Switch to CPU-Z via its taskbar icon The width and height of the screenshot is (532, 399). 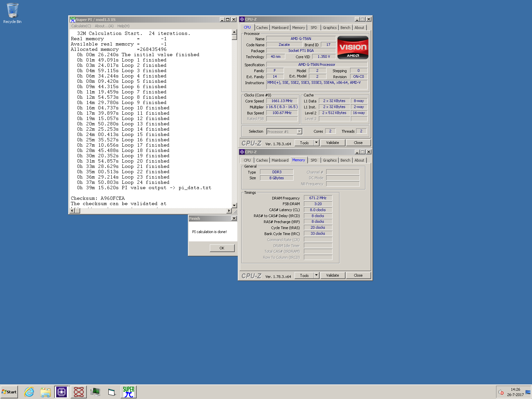click(x=62, y=392)
